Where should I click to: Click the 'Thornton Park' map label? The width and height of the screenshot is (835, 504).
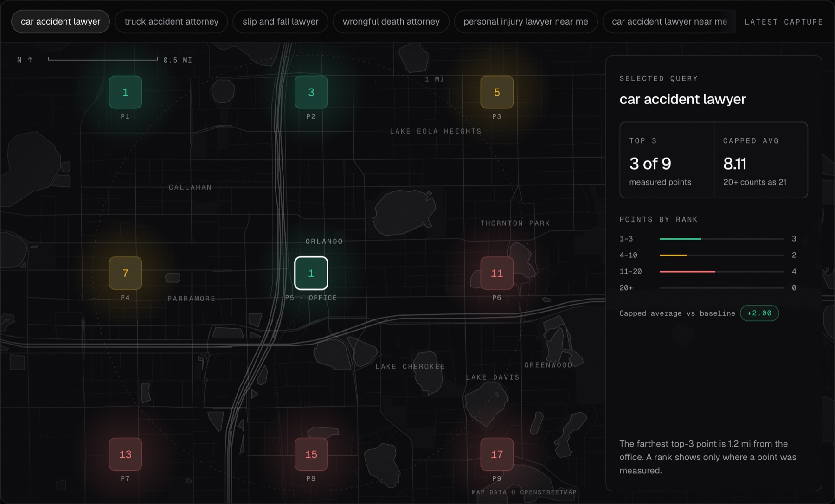point(515,223)
